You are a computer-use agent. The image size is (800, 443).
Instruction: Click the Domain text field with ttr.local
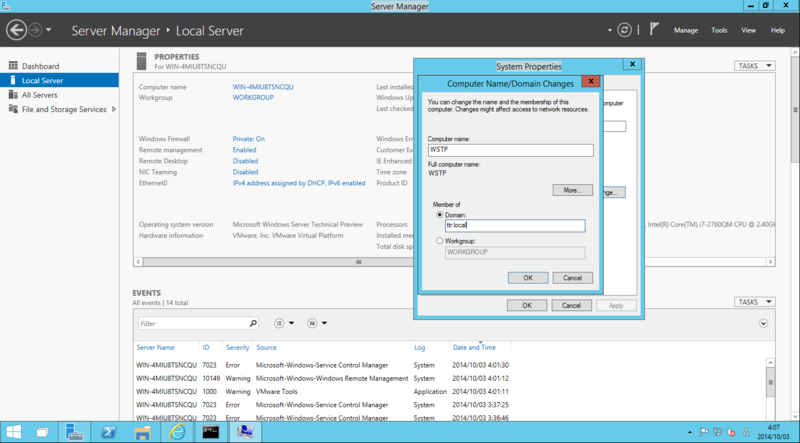click(515, 226)
